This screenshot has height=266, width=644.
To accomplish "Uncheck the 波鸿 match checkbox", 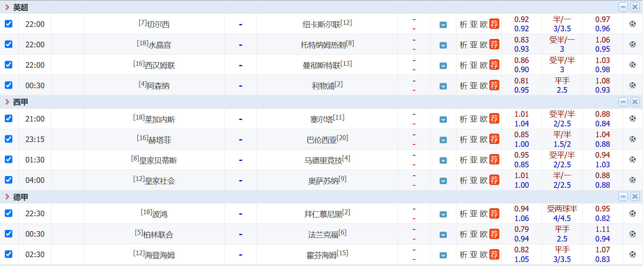I will [x=8, y=213].
